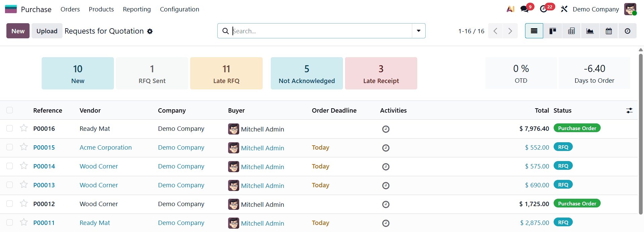Image resolution: width=644 pixels, height=232 pixels.
Task: Expand the search filter options dropdown
Action: [419, 31]
